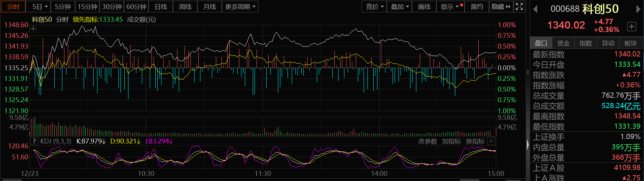This screenshot has height=181, width=644.
Task: Click the 15:00 time marker on the axis
Action: pyautogui.click(x=496, y=174)
